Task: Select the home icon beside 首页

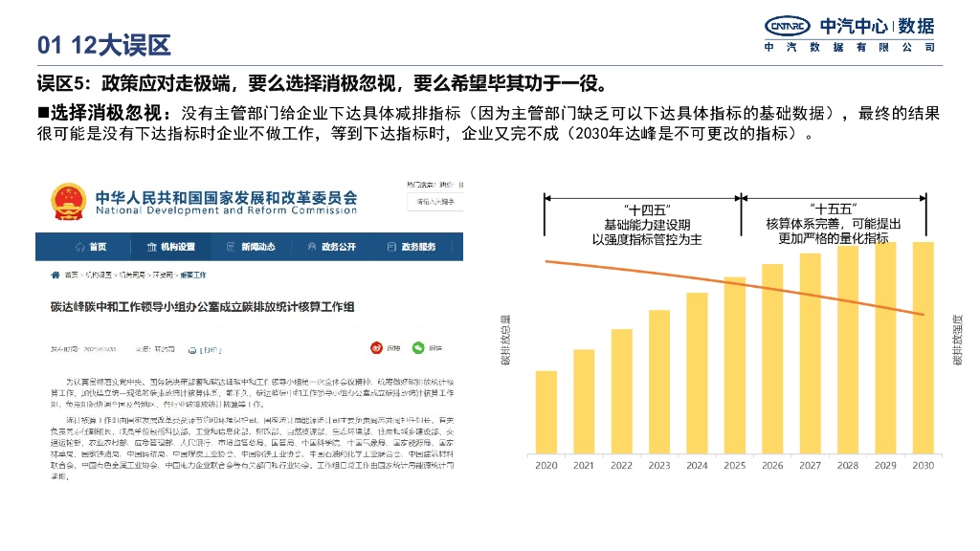Action: tap(81, 245)
